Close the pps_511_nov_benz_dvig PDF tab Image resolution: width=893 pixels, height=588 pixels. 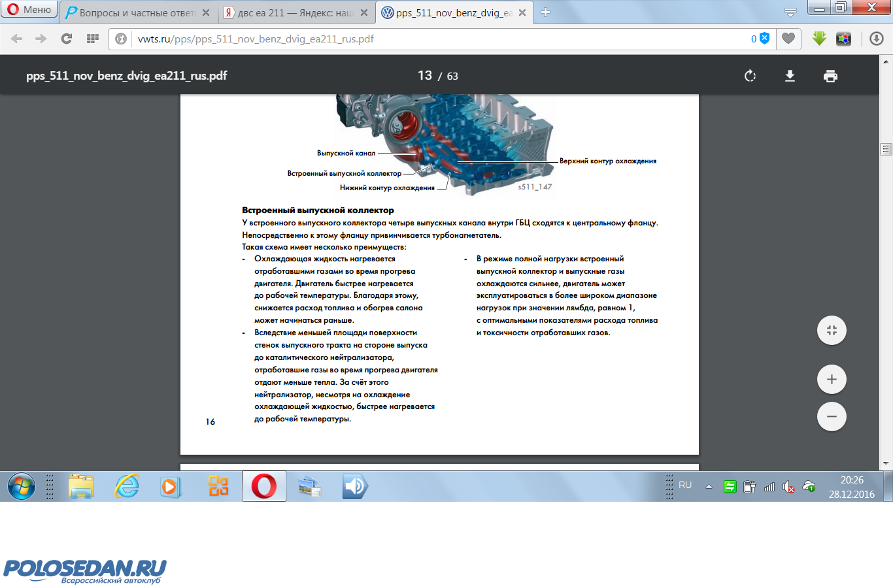click(522, 12)
